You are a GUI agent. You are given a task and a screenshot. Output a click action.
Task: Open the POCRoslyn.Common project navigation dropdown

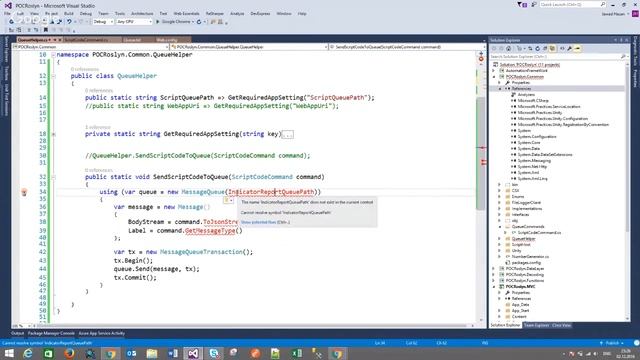[91, 47]
